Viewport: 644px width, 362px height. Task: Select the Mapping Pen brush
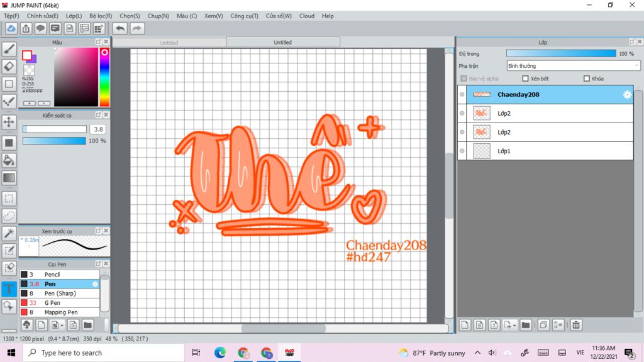click(60, 312)
